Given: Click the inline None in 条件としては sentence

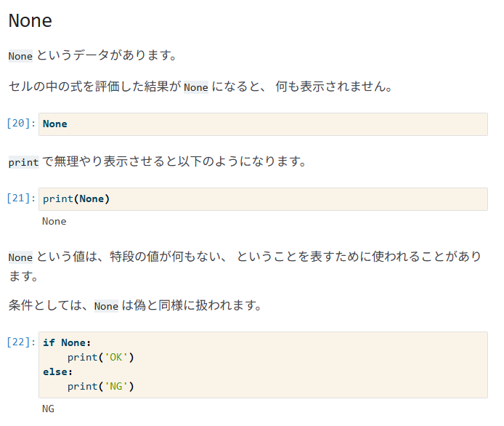Looking at the screenshot, I should click(106, 306).
